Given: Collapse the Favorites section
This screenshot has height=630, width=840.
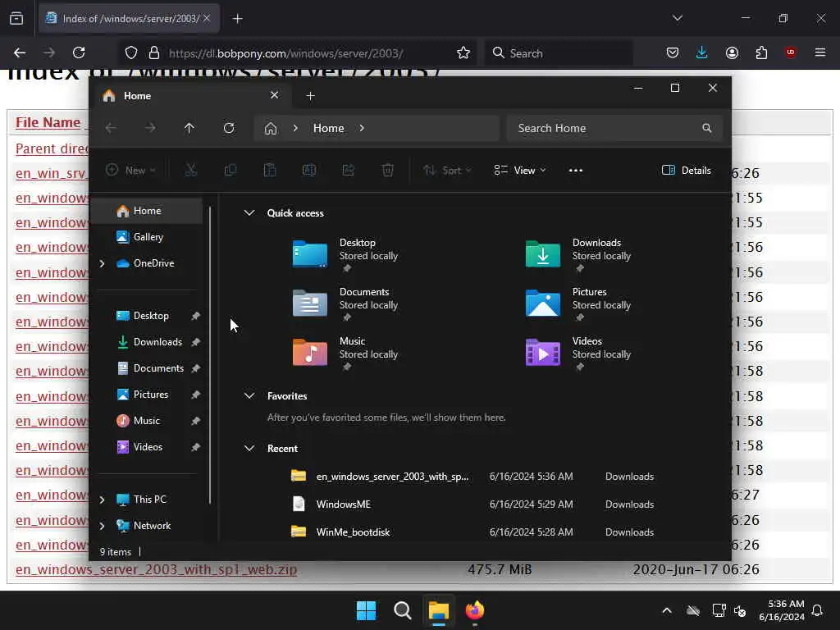Looking at the screenshot, I should 249,396.
